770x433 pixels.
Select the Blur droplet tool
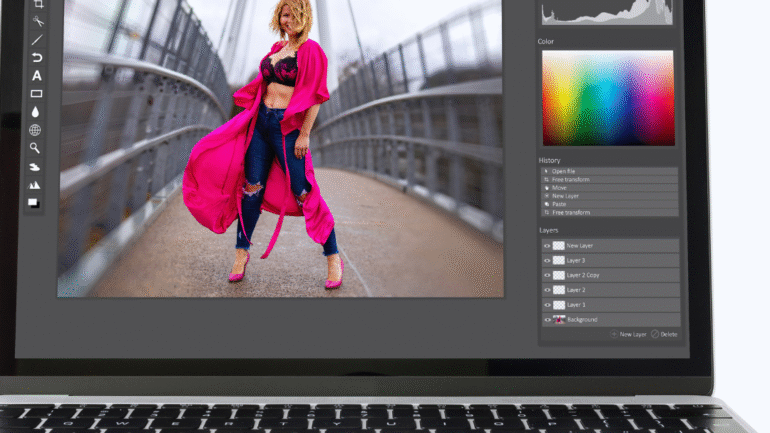tap(35, 112)
